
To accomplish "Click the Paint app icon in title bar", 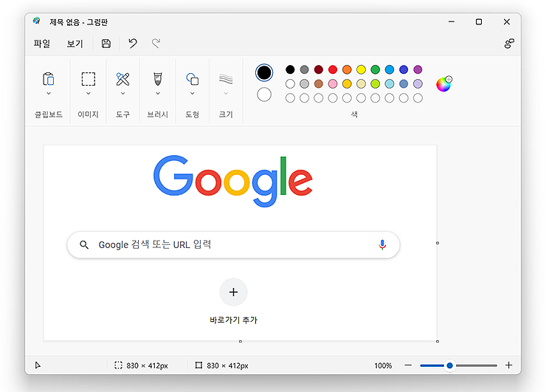I will [37, 21].
